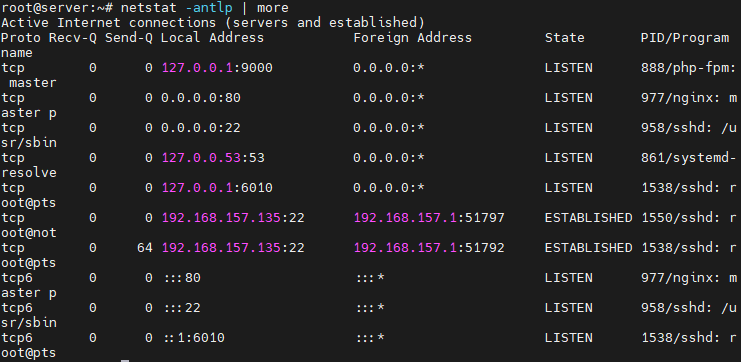Click local address 127.0.0.53:53
The height and width of the screenshot is (362, 741).
point(213,158)
